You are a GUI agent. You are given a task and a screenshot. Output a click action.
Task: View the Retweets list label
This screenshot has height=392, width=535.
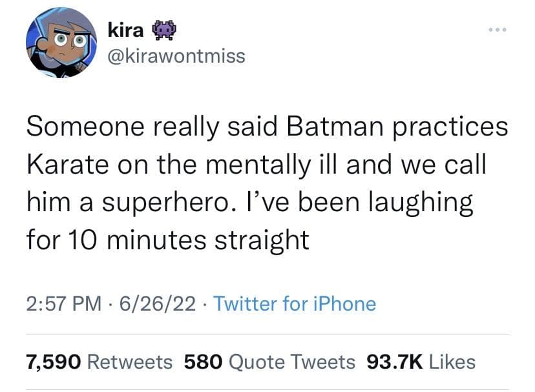pos(129,362)
